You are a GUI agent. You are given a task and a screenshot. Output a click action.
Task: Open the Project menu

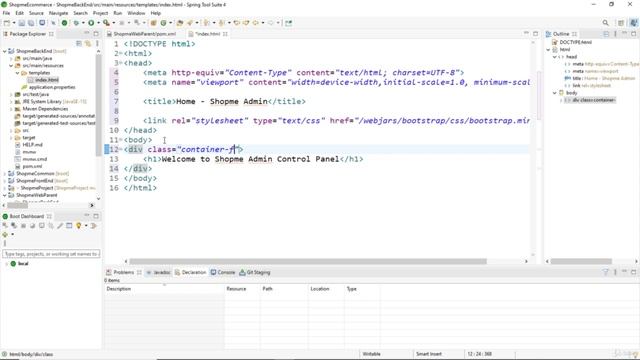click(100, 13)
